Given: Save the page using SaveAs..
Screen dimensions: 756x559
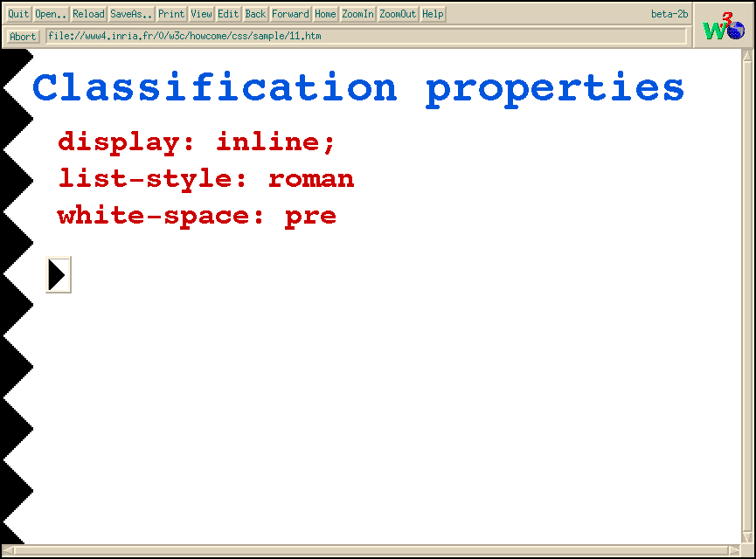Looking at the screenshot, I should pos(131,14).
